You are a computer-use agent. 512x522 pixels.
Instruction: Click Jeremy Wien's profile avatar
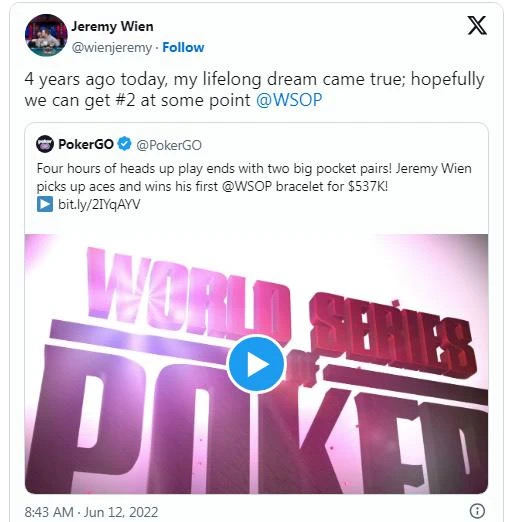click(x=46, y=35)
